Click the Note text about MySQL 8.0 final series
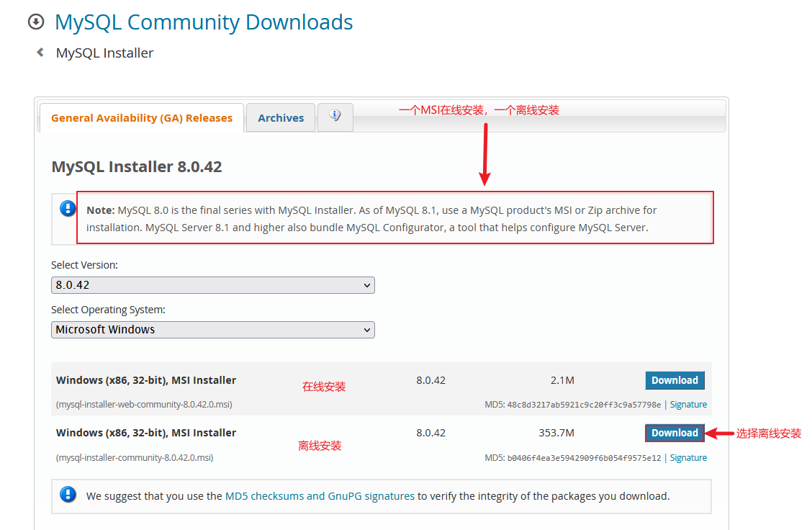Image resolution: width=812 pixels, height=530 pixels. (371, 219)
